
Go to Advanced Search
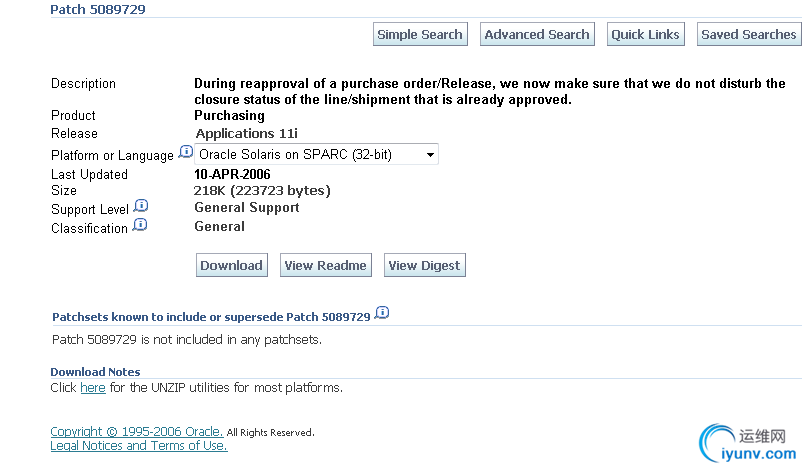[537, 34]
